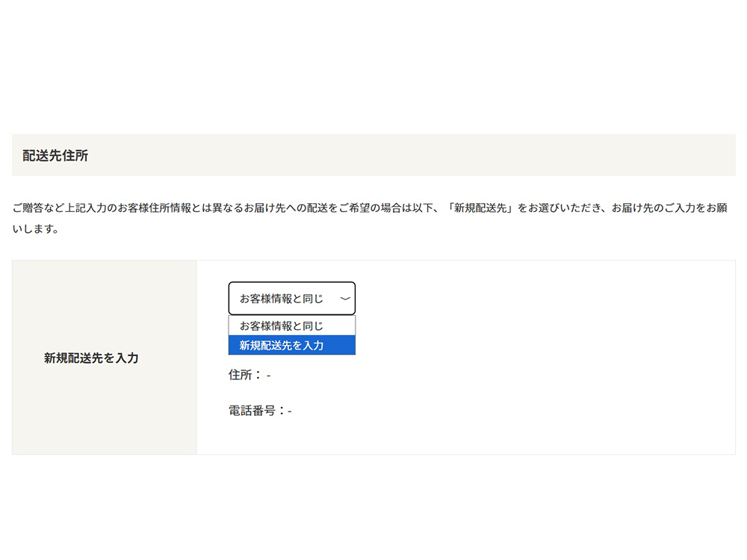Click the '上記入力の' phrase in description
Screen dimensions: 747x560
90,208
